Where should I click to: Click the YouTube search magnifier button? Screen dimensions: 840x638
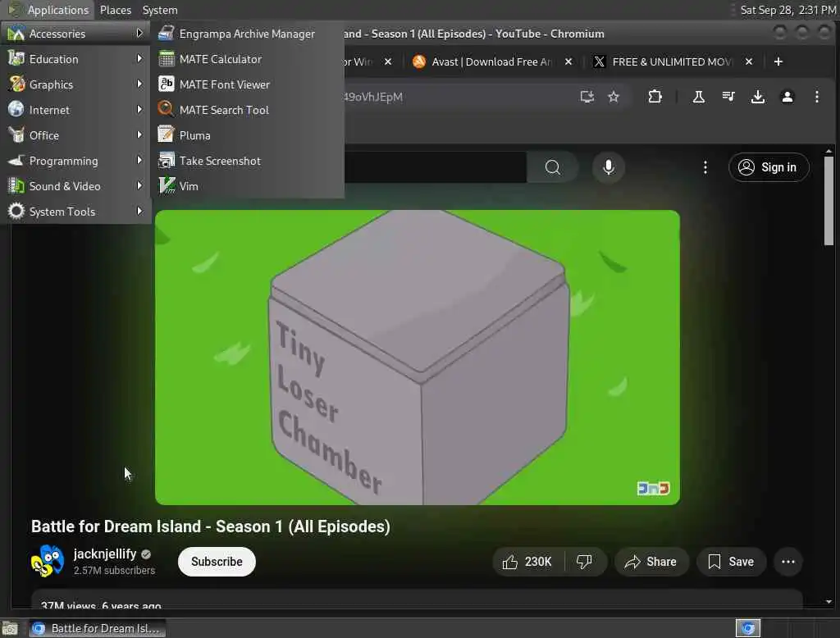pos(553,167)
